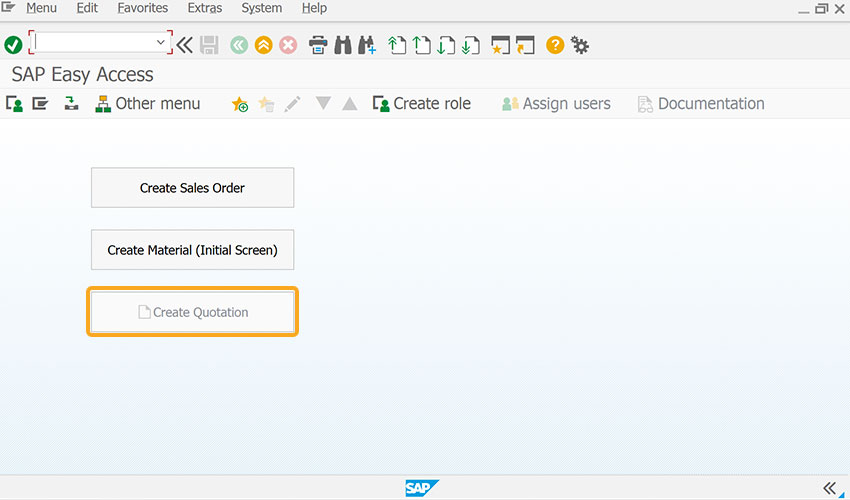The height and width of the screenshot is (500, 850).
Task: Click the Create role button
Action: pos(421,104)
